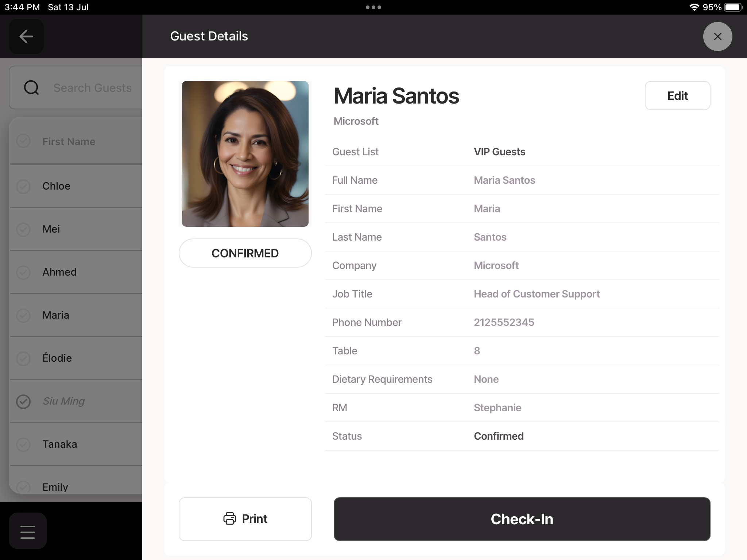
Task: Toggle check mark for Ahmed
Action: coord(23,272)
